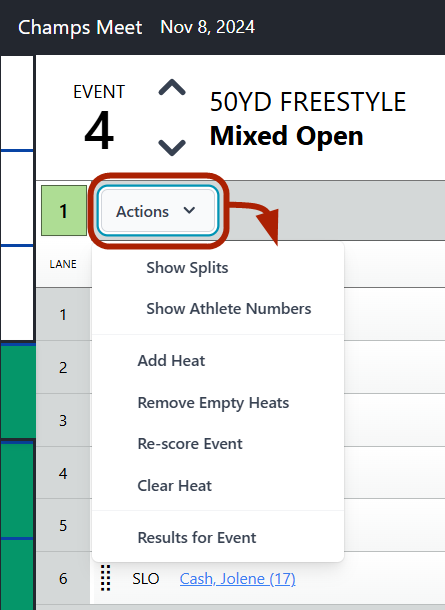Choose Clear Heat from the menu
This screenshot has height=610, width=445.
(175, 486)
